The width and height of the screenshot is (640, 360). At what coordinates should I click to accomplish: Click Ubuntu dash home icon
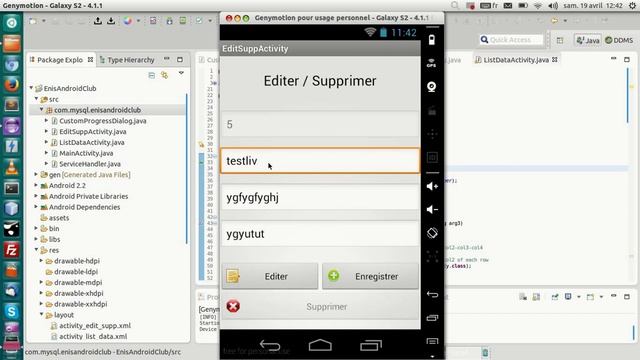coord(11,22)
